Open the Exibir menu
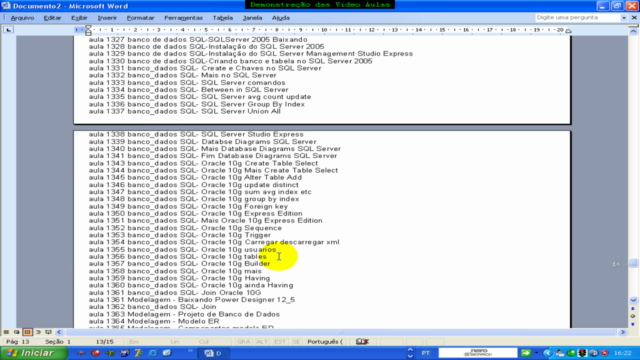Screen dimensions: 640x360 [x=79, y=18]
